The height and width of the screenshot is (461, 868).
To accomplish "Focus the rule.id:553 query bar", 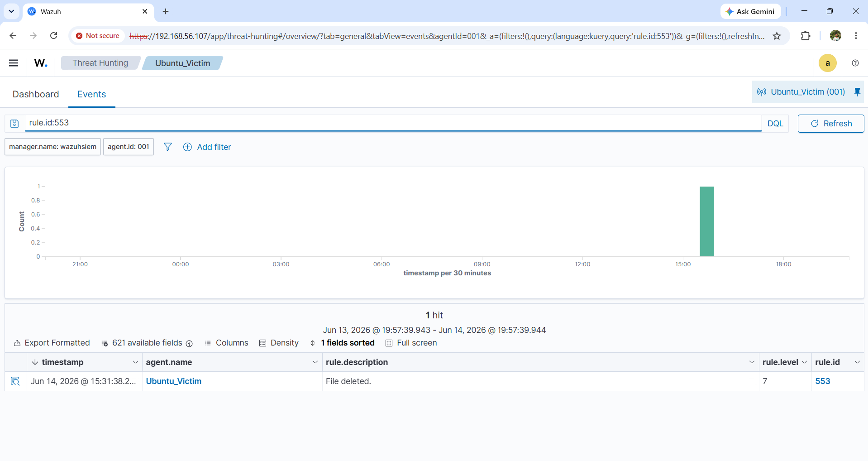I will click(393, 123).
